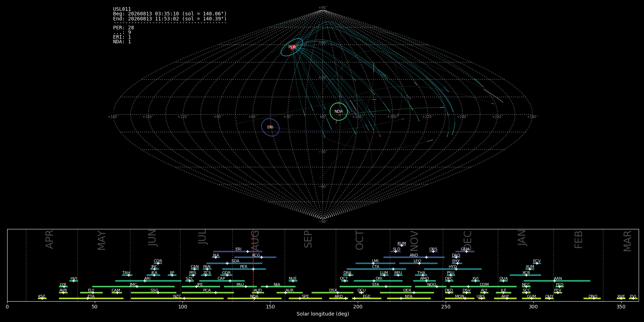644x322 pixels.
Task: Click the red dashed current solar longitude line
Action: pyautogui.click(x=253, y=265)
